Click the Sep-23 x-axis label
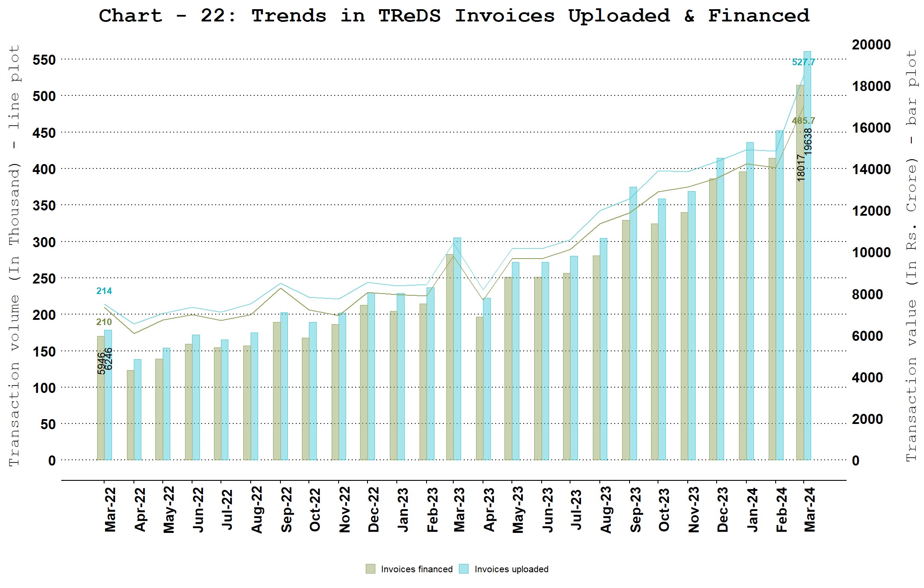The width and height of the screenshot is (924, 588). [635, 510]
